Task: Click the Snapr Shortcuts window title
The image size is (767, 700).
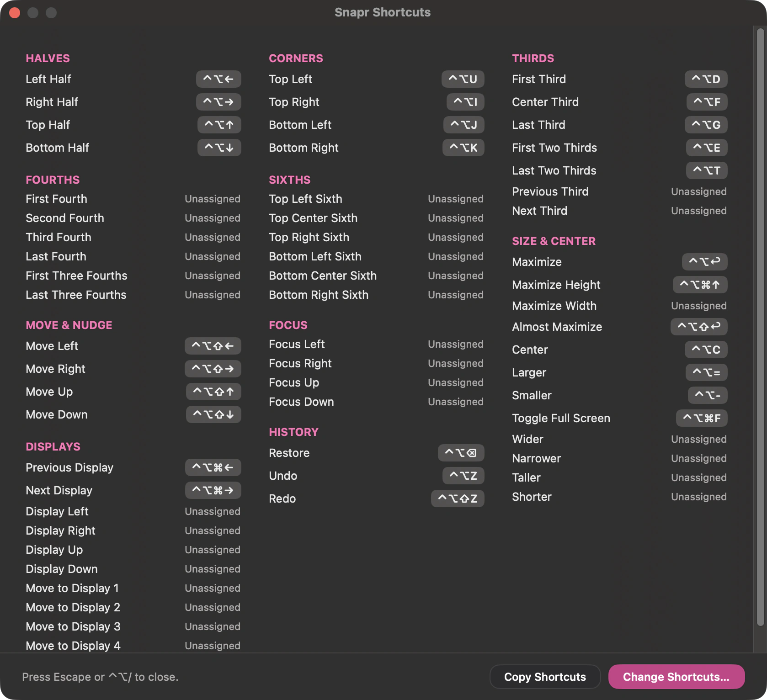Action: (383, 12)
